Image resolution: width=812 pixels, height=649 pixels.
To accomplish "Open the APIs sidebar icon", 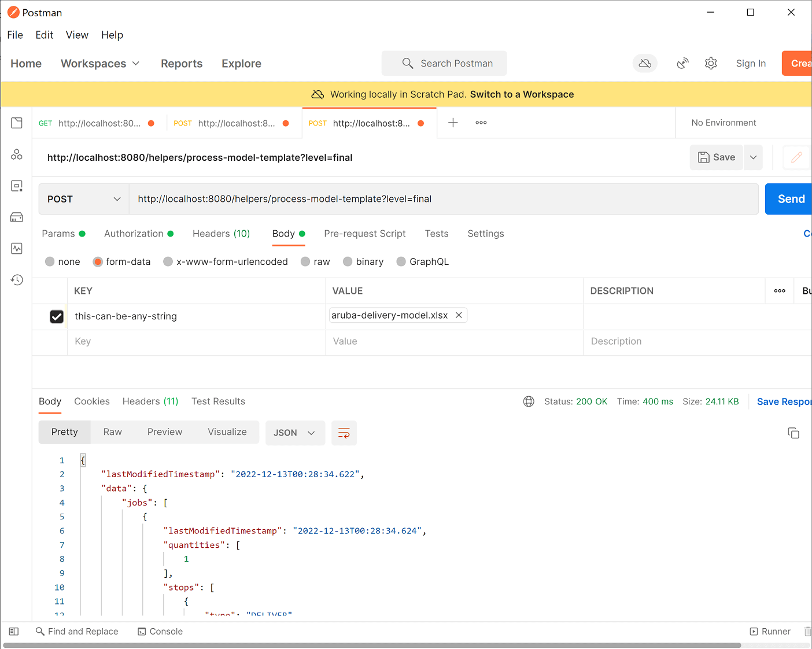I will (17, 154).
